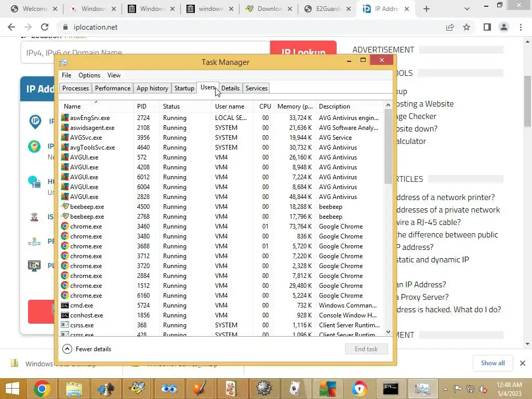Close the downloads bar
Image resolution: width=532 pixels, height=399 pixels.
523,363
